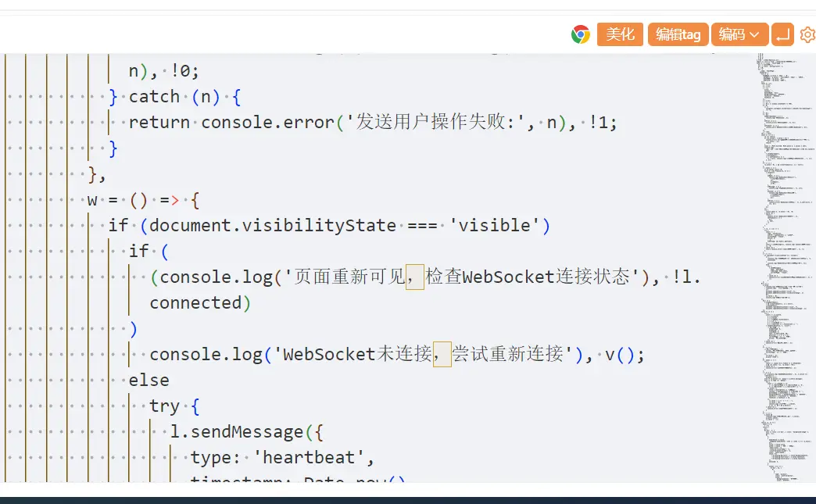Viewport: 816px width, 504px height.
Task: Open settings via the orange gear icon
Action: [807, 34]
